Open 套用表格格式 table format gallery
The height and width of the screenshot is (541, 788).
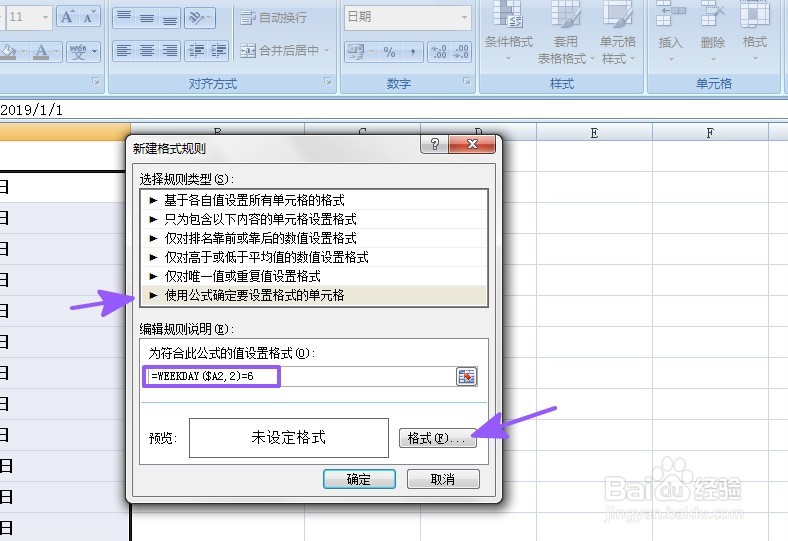click(566, 32)
